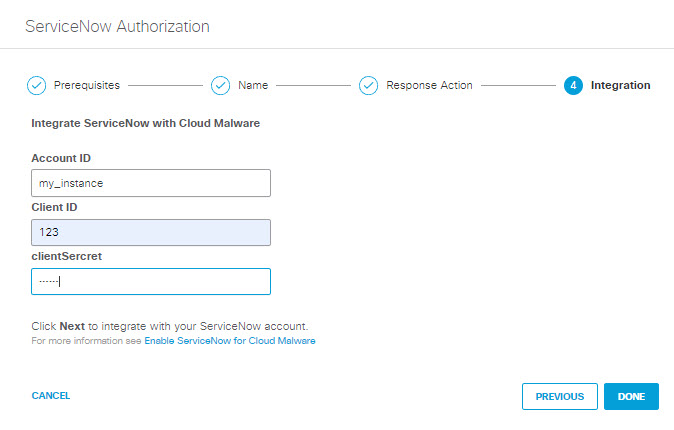Open Enable ServiceNow for Cloud Malware link
This screenshot has height=430, width=674.
pyautogui.click(x=230, y=341)
